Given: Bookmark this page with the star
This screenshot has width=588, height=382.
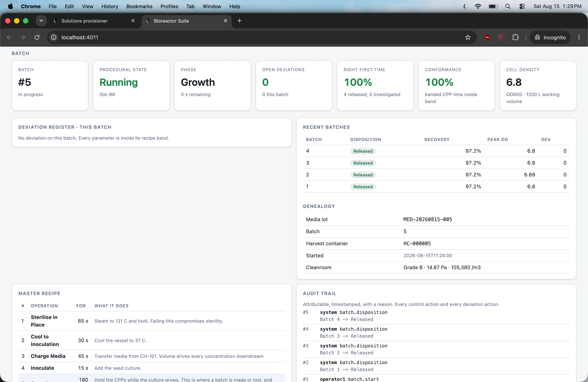Looking at the screenshot, I should pyautogui.click(x=468, y=37).
